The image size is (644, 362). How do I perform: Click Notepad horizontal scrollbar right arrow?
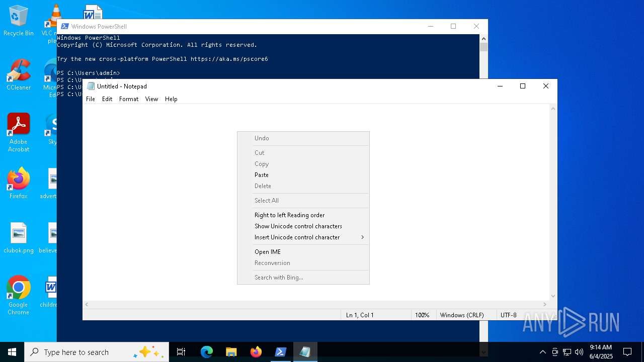point(544,305)
